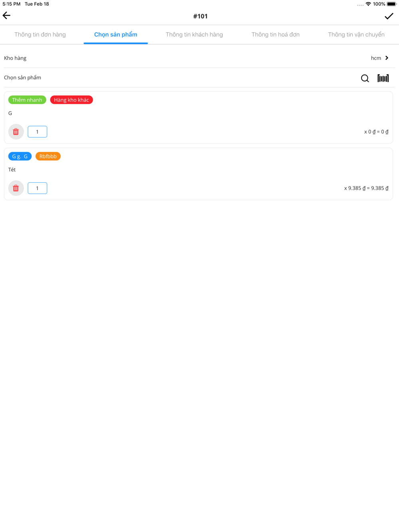The width and height of the screenshot is (399, 532).
Task: Scan product with the barcode icon
Action: (383, 78)
